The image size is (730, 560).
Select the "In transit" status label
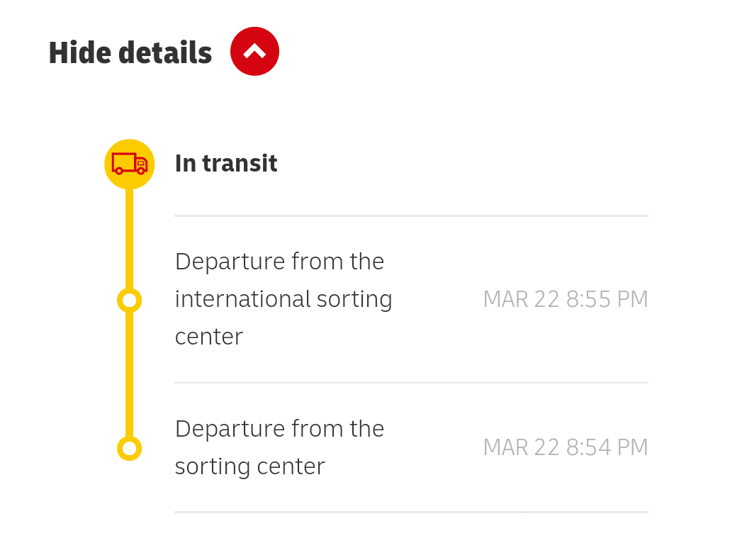tap(226, 164)
